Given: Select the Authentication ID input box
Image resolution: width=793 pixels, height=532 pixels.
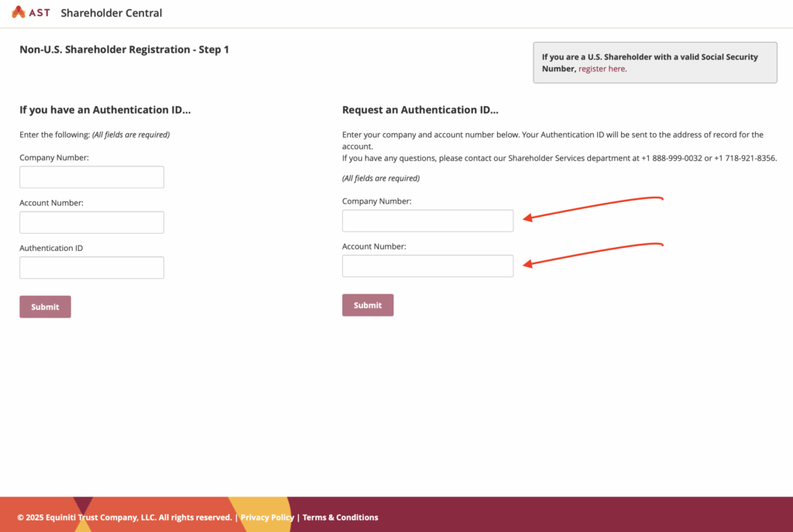Looking at the screenshot, I should (x=91, y=267).
